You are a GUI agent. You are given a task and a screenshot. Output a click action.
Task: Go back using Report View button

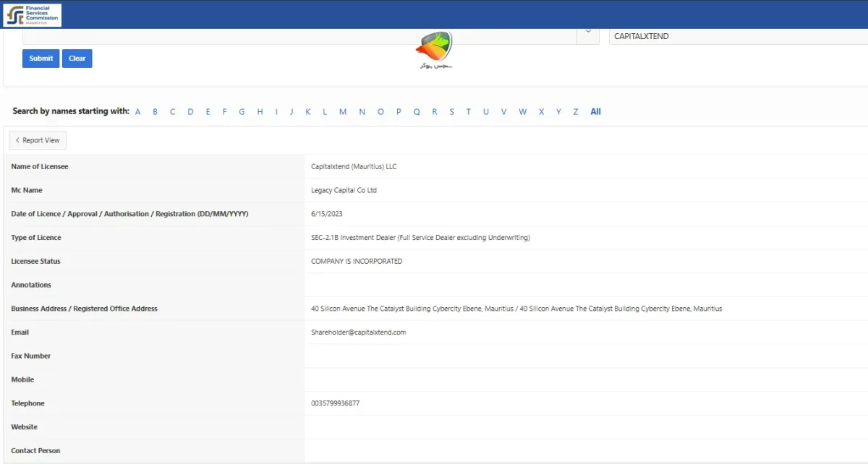pyautogui.click(x=38, y=140)
